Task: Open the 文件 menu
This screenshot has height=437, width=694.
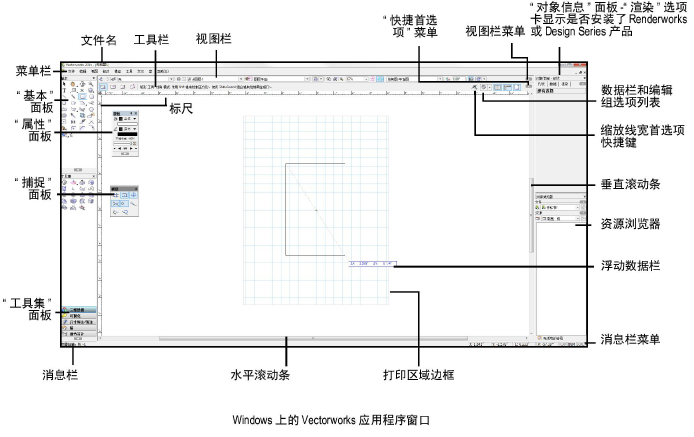Action: [x=71, y=71]
